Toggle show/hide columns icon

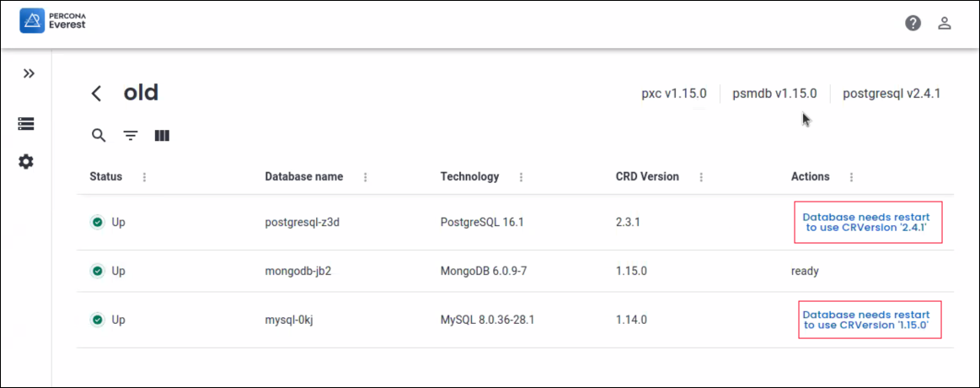162,135
